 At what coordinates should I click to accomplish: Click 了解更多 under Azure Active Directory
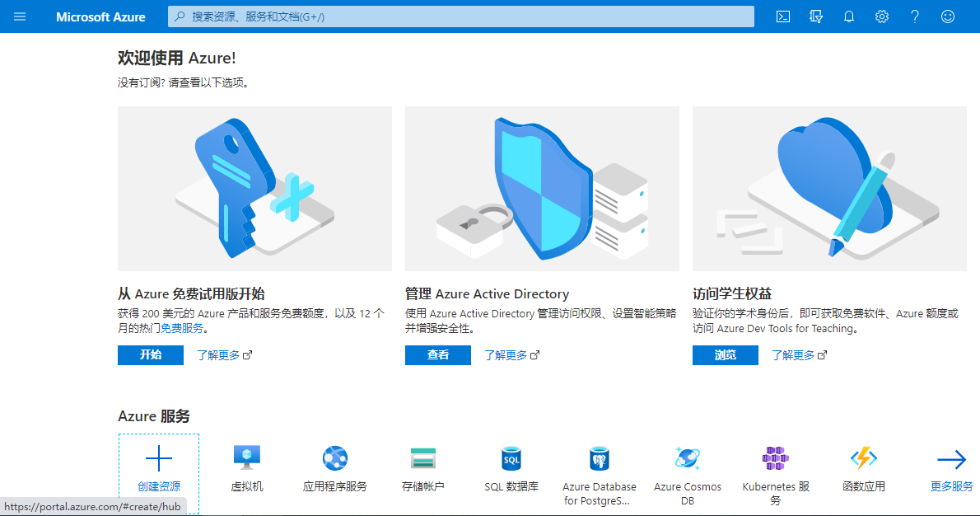click(506, 355)
